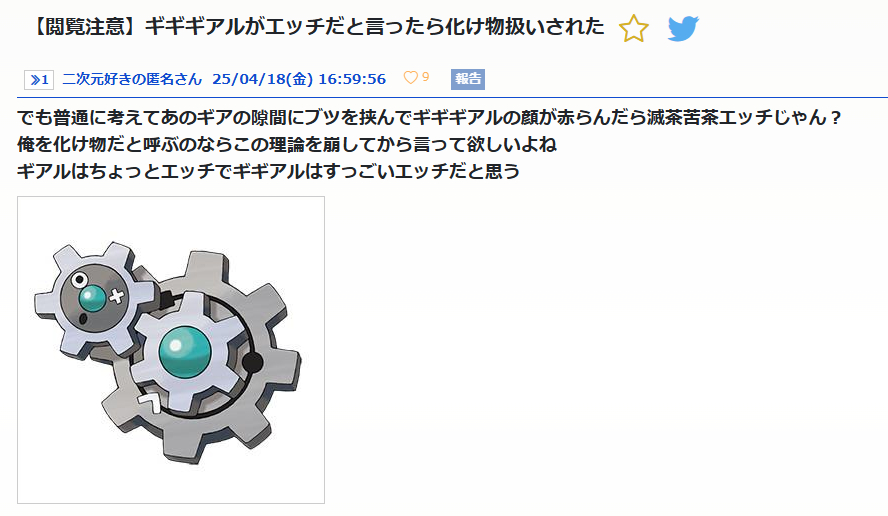Click the star favorite icon

634,28
